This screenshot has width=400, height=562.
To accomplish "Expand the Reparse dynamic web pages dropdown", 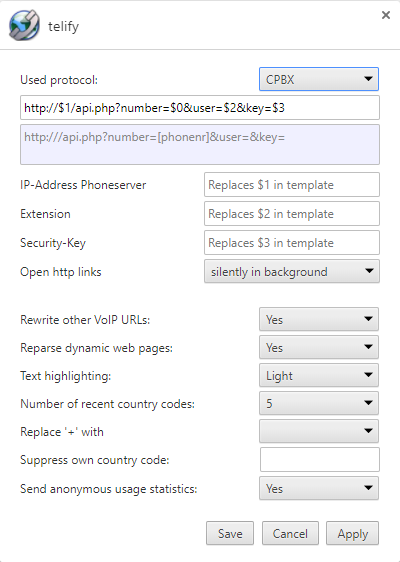I will [x=319, y=347].
